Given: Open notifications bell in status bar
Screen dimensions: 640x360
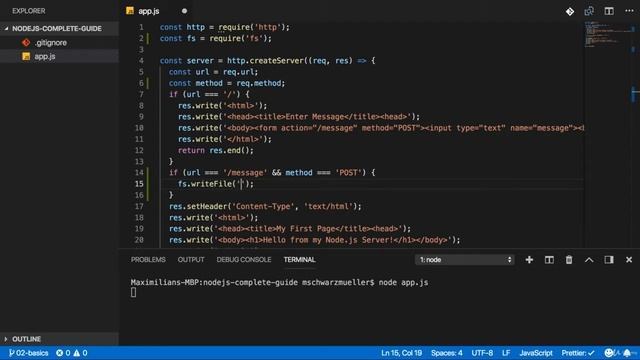Looking at the screenshot, I should (x=627, y=353).
